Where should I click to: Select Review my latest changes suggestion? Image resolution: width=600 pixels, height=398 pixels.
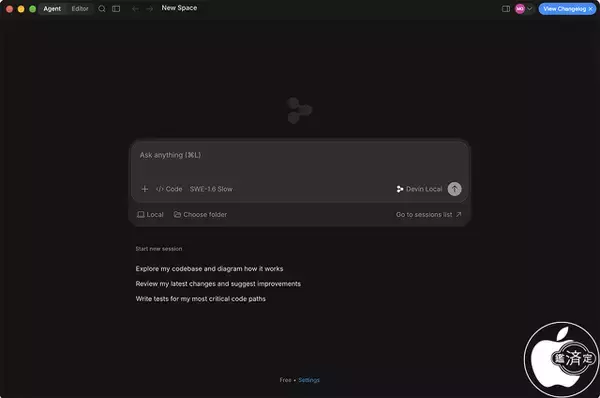click(218, 284)
